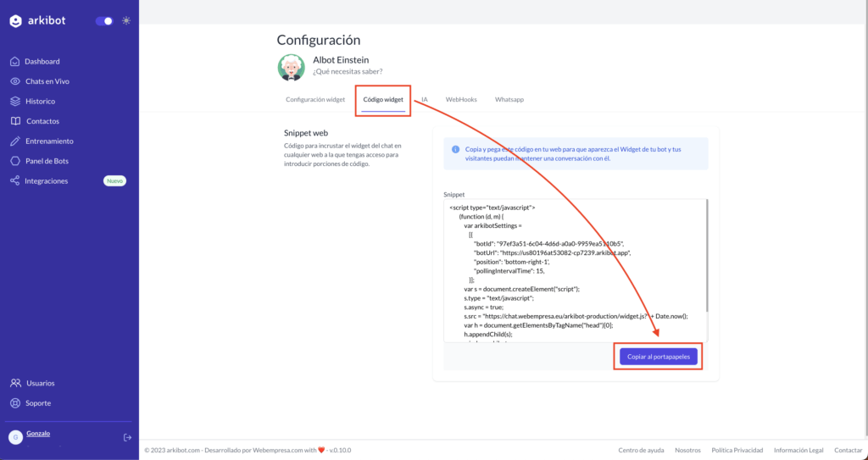Open the WebHooks tab

coord(461,100)
